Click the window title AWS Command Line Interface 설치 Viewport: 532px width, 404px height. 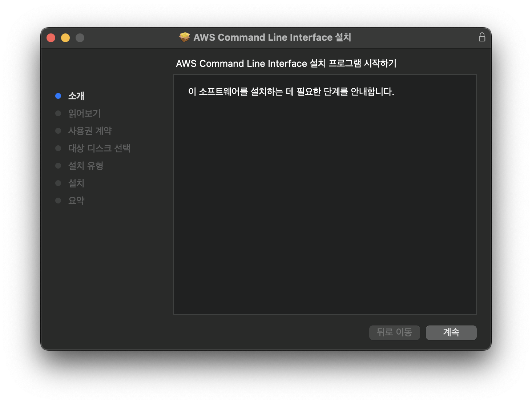click(x=272, y=37)
